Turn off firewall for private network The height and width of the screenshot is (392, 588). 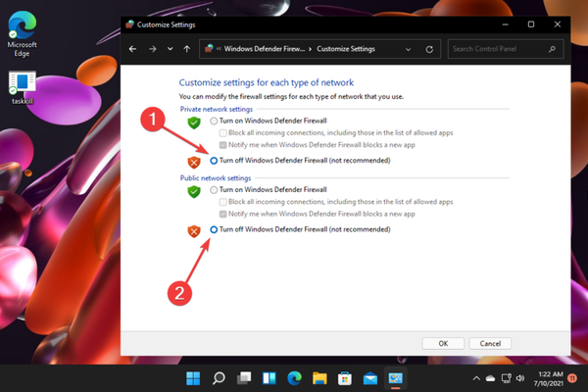click(x=215, y=160)
